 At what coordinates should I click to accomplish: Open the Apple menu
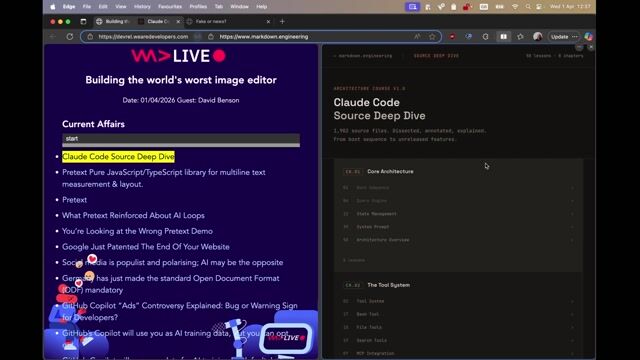click(x=53, y=7)
